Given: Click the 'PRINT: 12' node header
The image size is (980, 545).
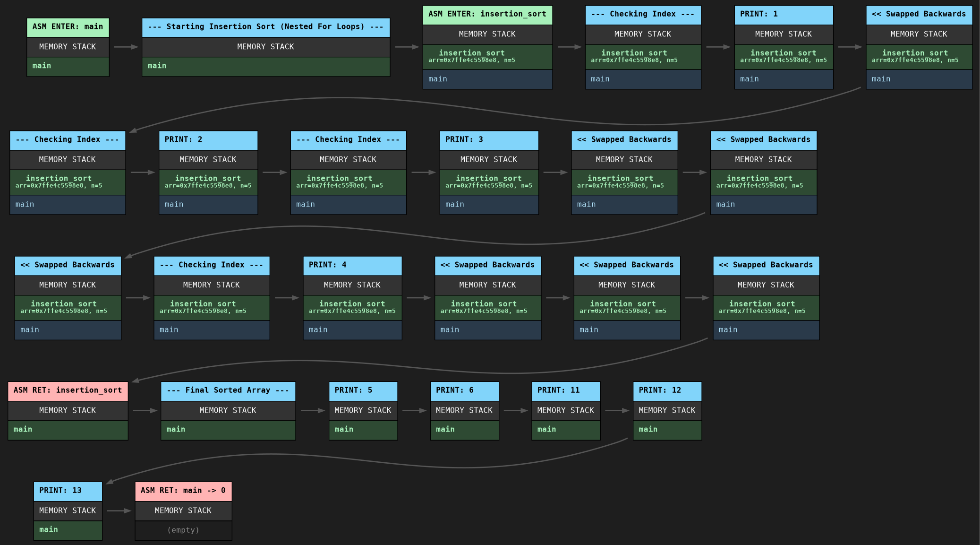Looking at the screenshot, I should click(x=667, y=390).
